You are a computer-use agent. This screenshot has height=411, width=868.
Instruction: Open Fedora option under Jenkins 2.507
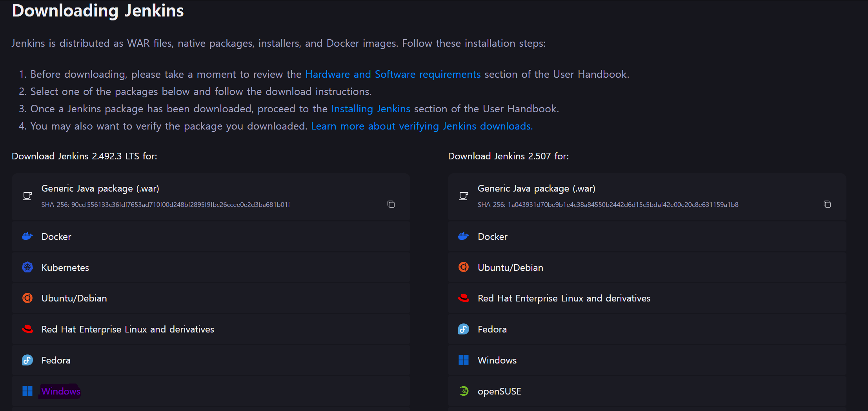point(492,329)
